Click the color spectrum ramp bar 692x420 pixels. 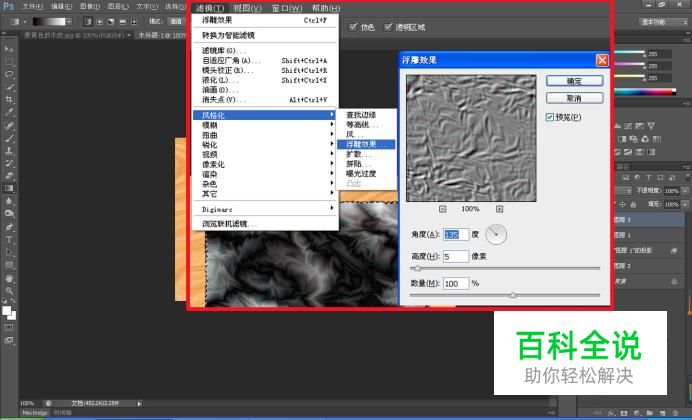644,92
